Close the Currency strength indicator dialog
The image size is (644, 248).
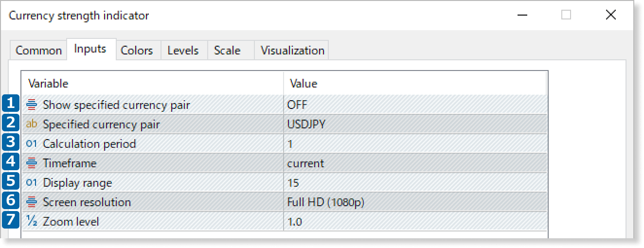[611, 15]
